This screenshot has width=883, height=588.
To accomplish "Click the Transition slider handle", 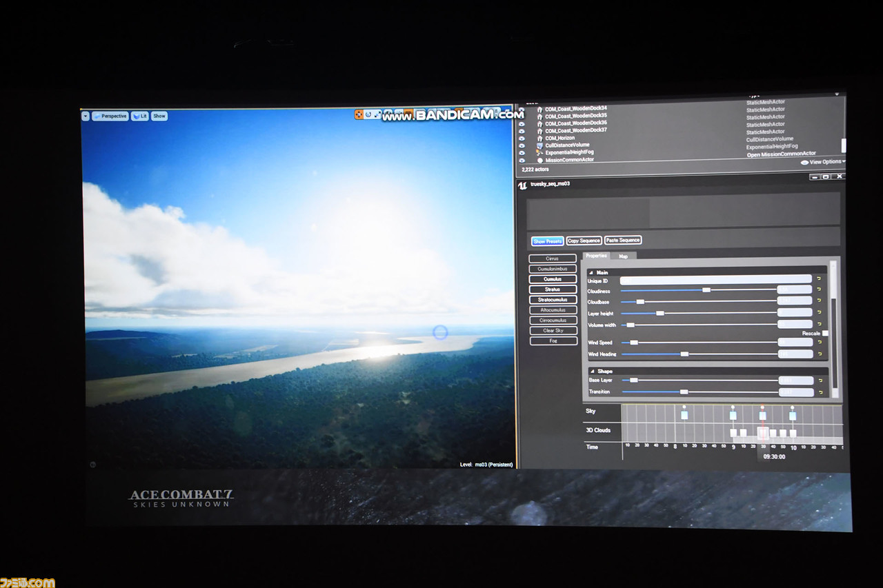I will (684, 392).
